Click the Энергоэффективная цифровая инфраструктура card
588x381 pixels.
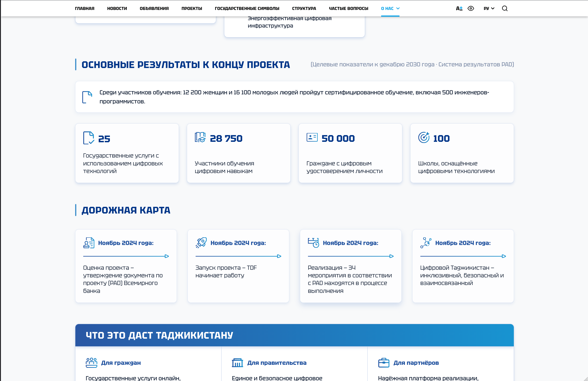[294, 27]
